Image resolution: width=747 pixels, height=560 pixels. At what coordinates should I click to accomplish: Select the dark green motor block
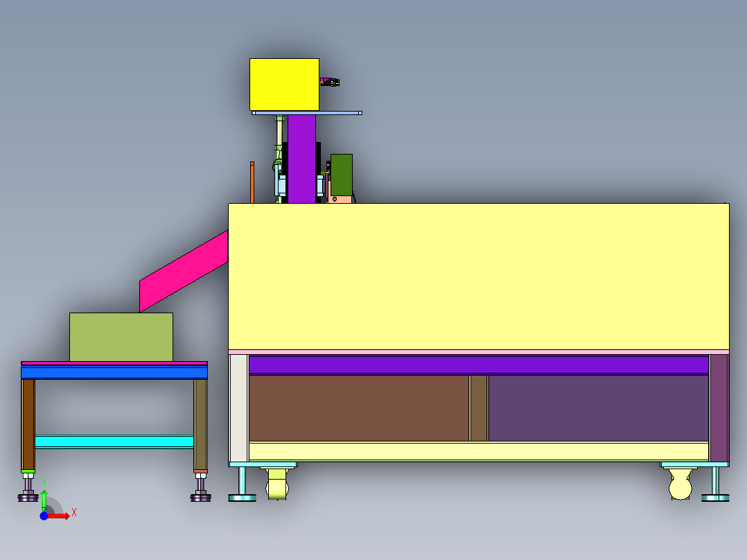click(342, 175)
